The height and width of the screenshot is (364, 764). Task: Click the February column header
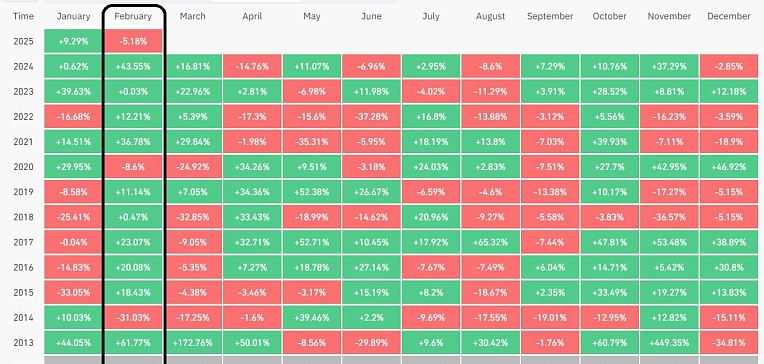(x=133, y=16)
